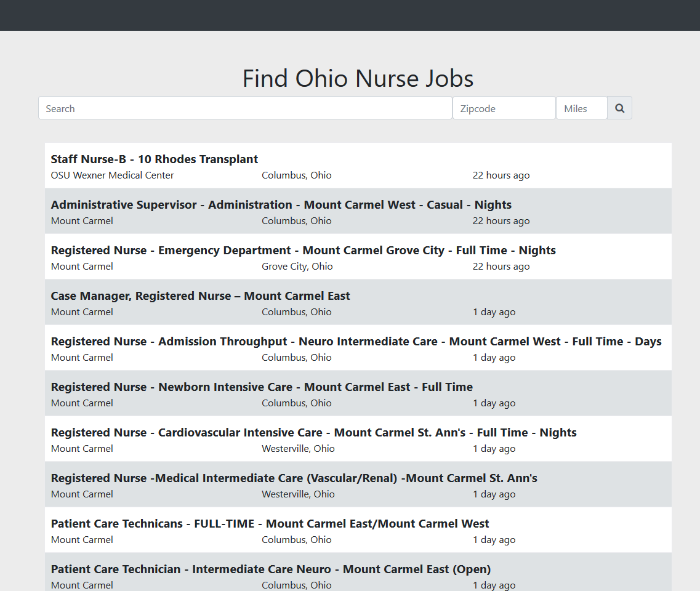The height and width of the screenshot is (591, 700).
Task: Click Westerville, Ohio under Vascular/Renal job
Action: click(298, 494)
